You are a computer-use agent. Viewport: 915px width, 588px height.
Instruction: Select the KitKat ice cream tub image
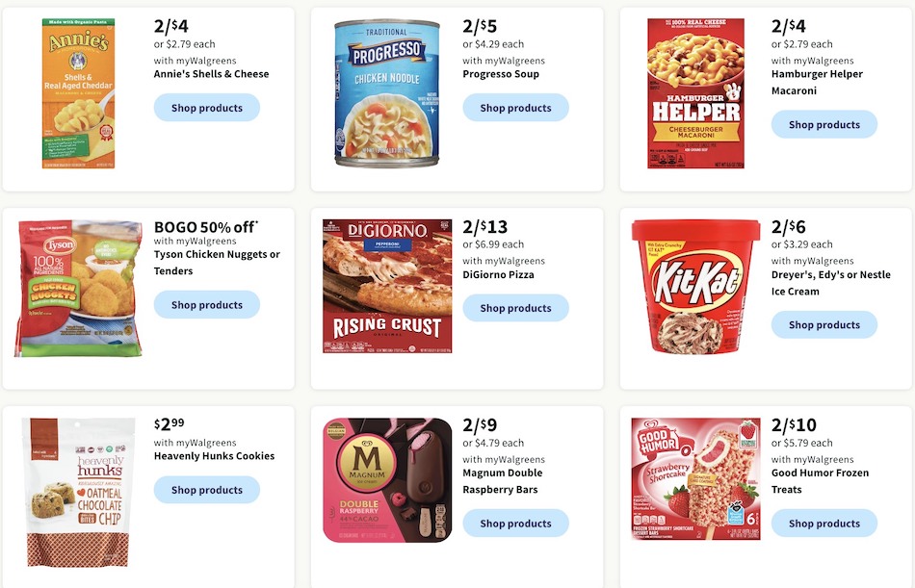(x=695, y=287)
